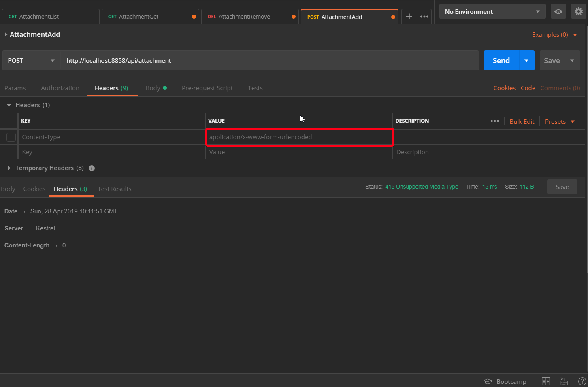Open the POST method dropdown
Image resolution: width=588 pixels, height=387 pixels.
coord(31,60)
